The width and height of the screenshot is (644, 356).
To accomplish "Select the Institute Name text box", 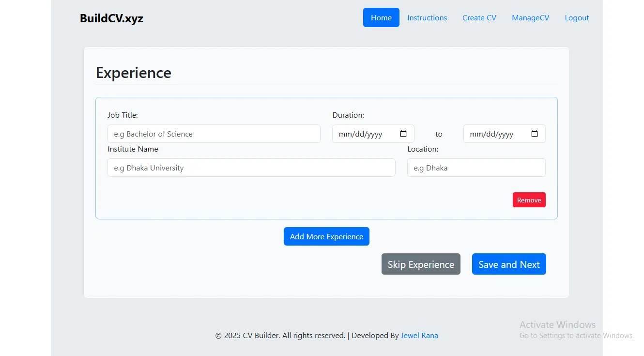I will [x=251, y=168].
